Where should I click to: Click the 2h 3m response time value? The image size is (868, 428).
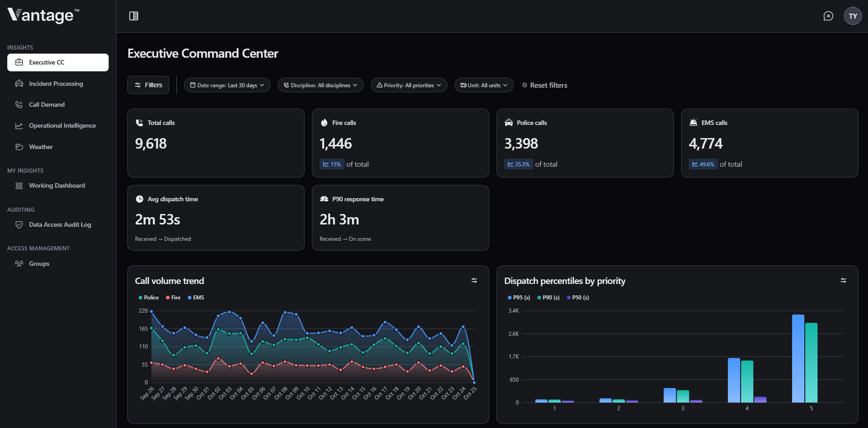339,220
